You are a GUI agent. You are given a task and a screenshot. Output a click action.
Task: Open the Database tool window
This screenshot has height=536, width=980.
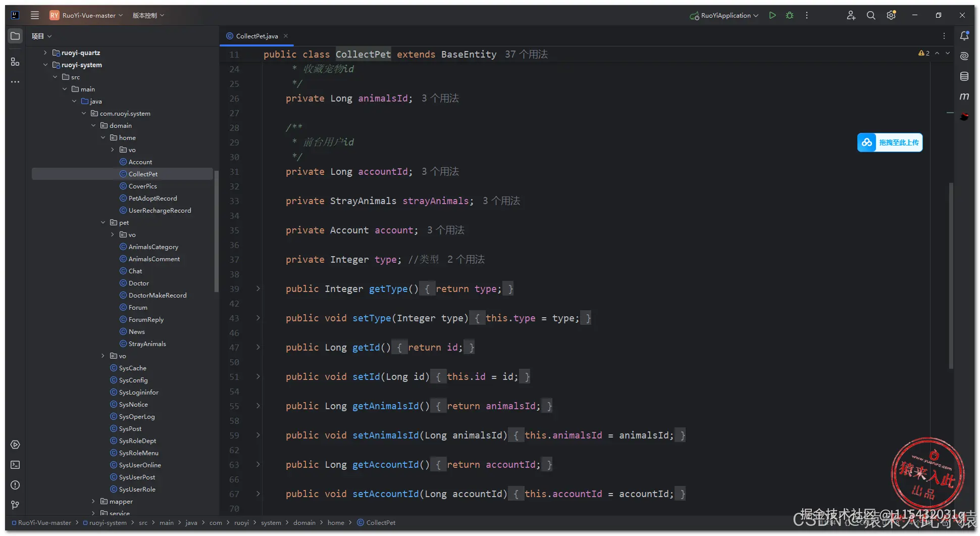point(964,76)
